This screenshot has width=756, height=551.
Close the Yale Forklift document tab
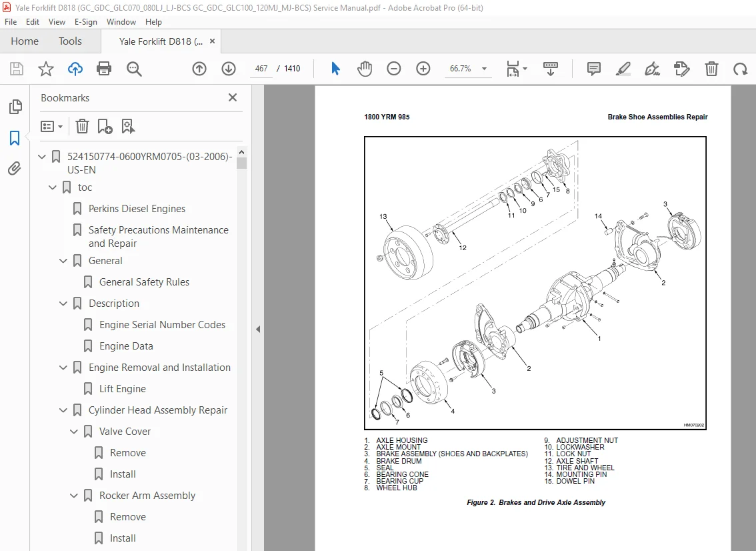coord(212,41)
